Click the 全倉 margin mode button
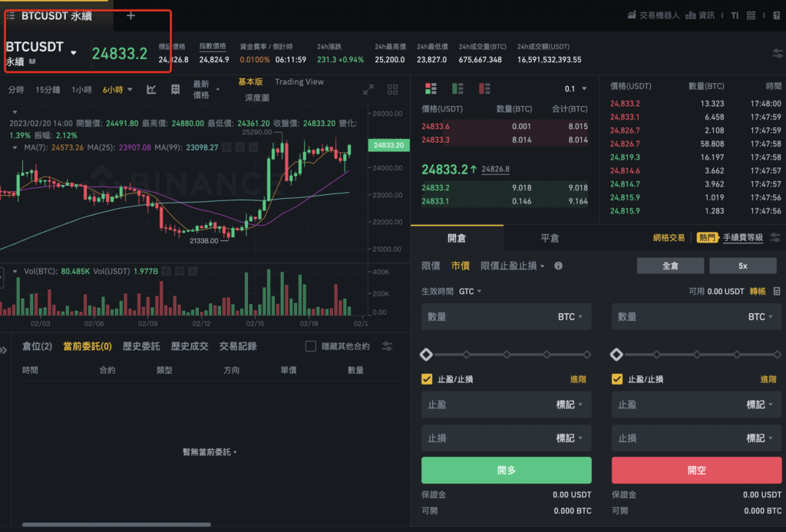This screenshot has height=532, width=786. 670,266
